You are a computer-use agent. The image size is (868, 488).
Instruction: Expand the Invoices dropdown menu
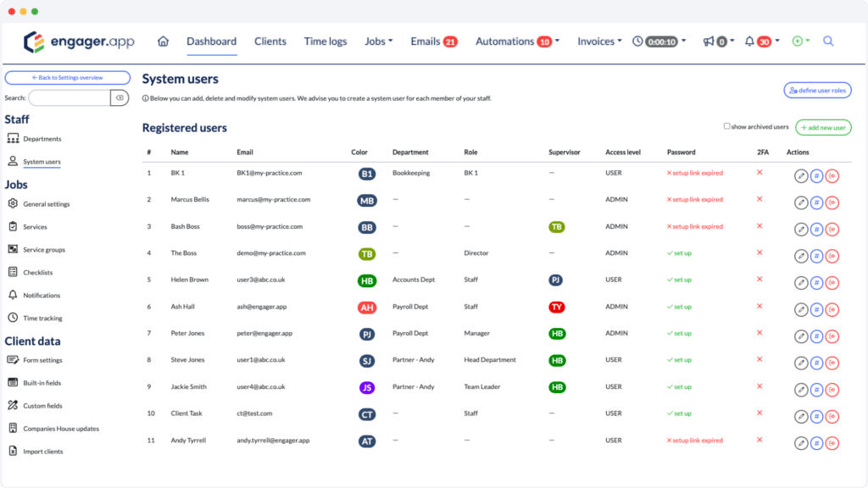tap(599, 42)
